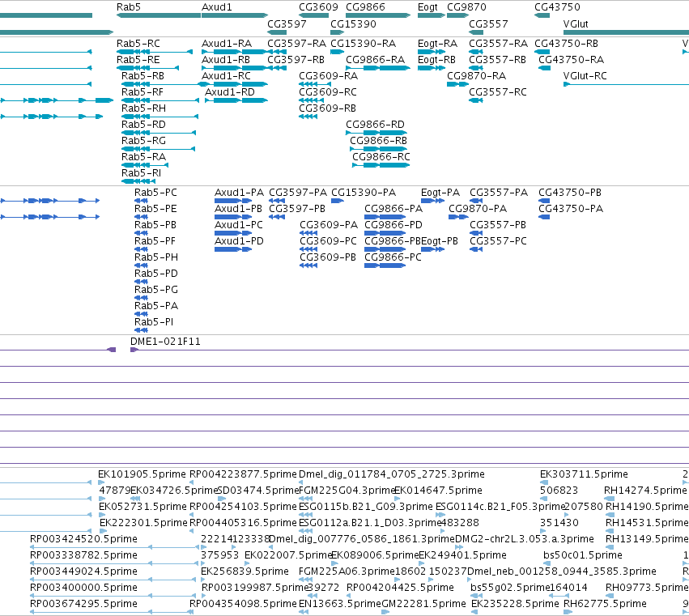Click the CG3609 gene name
This screenshot has width=689, height=616.
click(318, 7)
